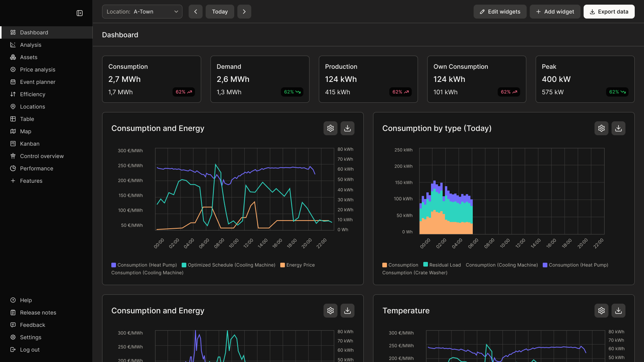Switch to the Dashboard section
The width and height of the screenshot is (644, 362).
point(34,32)
